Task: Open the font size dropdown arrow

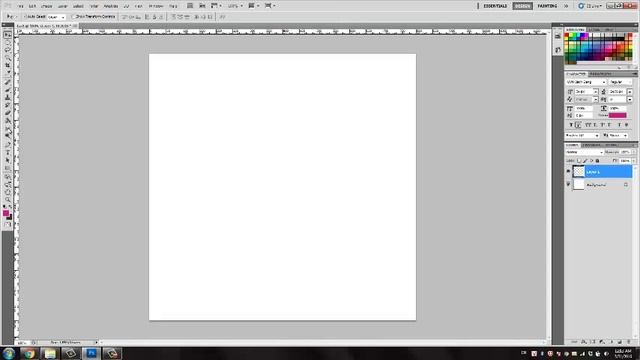Action: coord(596,91)
